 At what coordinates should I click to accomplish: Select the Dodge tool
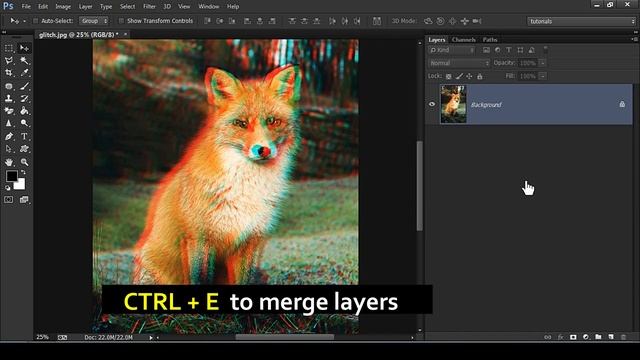click(x=24, y=123)
